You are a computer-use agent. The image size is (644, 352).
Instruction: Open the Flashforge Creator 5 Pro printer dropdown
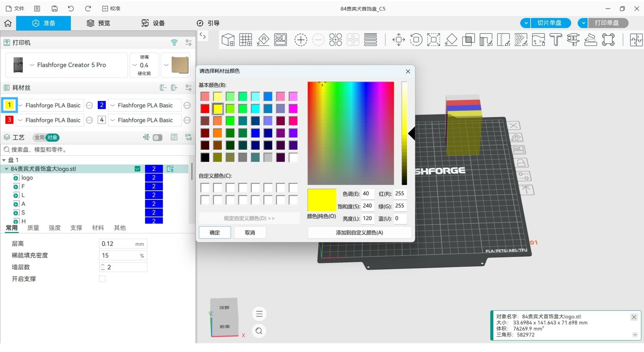(66, 65)
